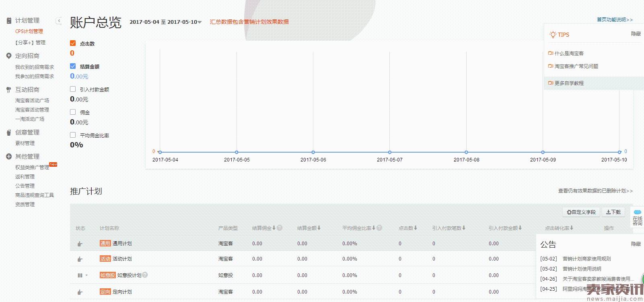Image resolution: width=644 pixels, height=302 pixels.
Task: Uncheck the 结算金额 checkbox
Action: pyautogui.click(x=73, y=66)
